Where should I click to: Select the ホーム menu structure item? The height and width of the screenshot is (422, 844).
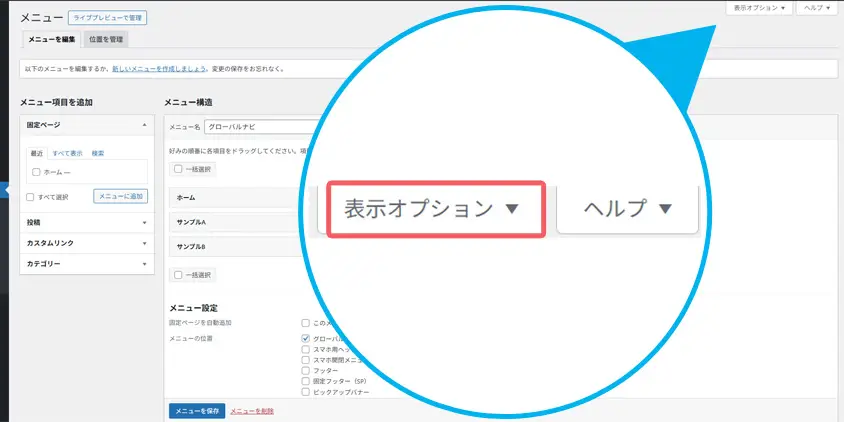point(237,198)
